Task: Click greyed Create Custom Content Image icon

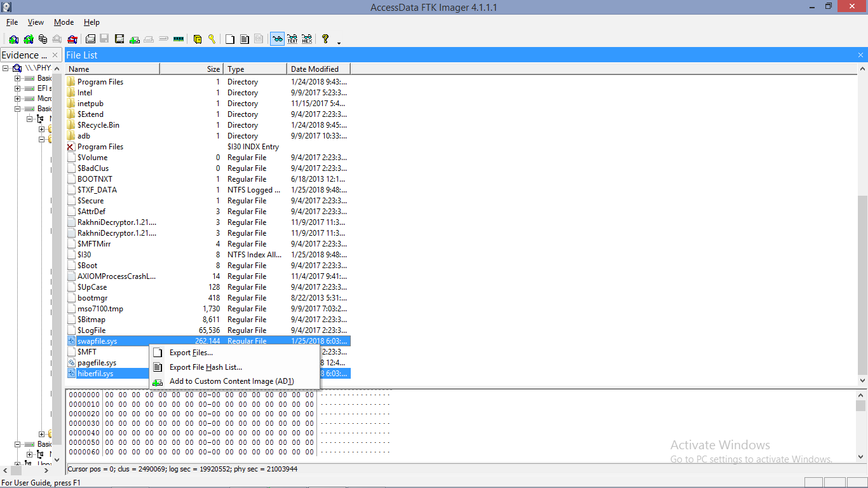Action: click(149, 39)
